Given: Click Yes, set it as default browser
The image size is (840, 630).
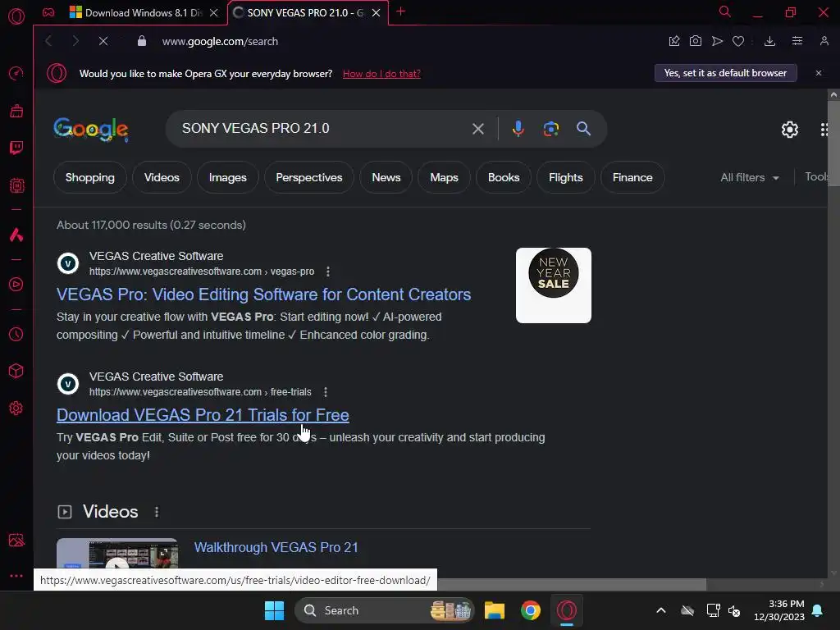Looking at the screenshot, I should click(725, 73).
